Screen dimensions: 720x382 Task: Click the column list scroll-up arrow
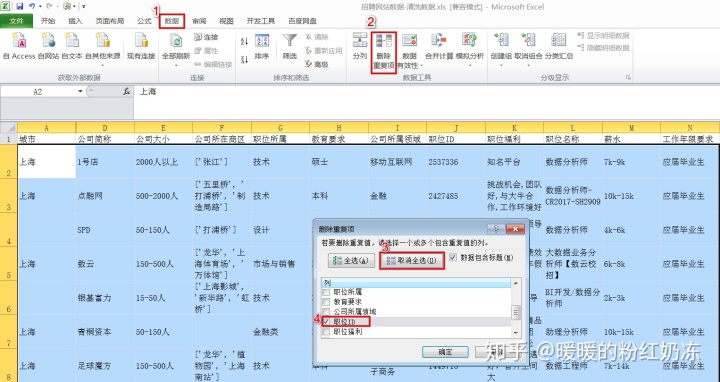coord(516,283)
